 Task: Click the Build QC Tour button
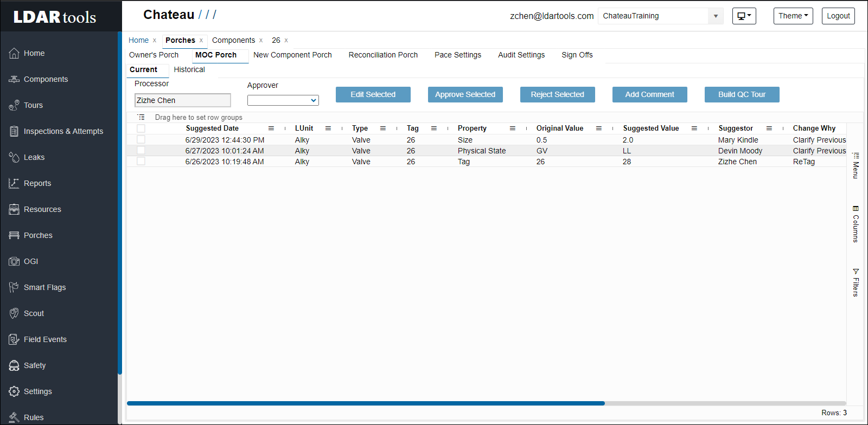pos(742,94)
